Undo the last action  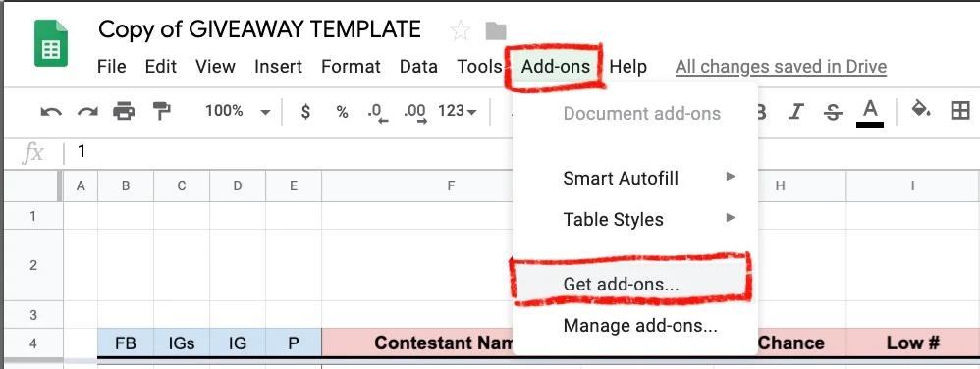[51, 112]
